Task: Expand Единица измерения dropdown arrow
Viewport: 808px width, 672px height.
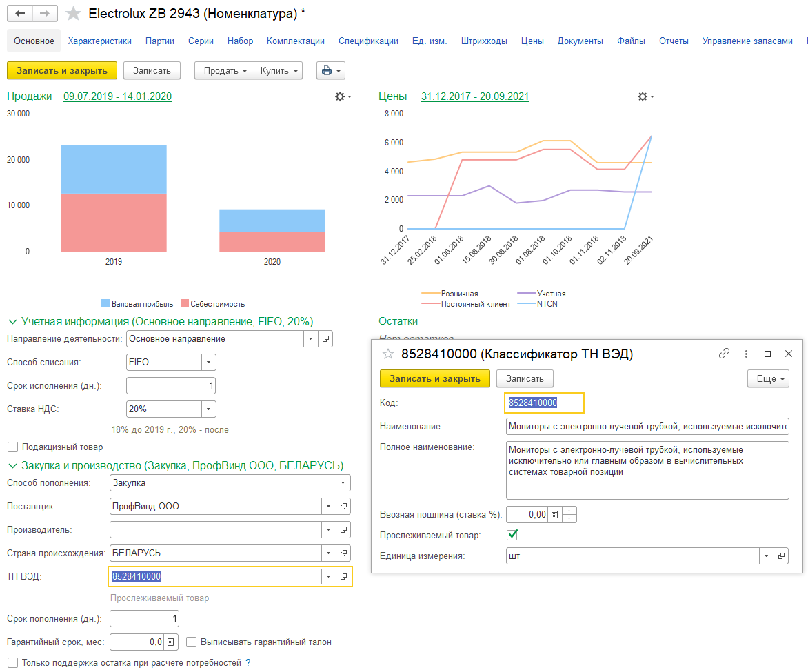Action: pos(766,556)
